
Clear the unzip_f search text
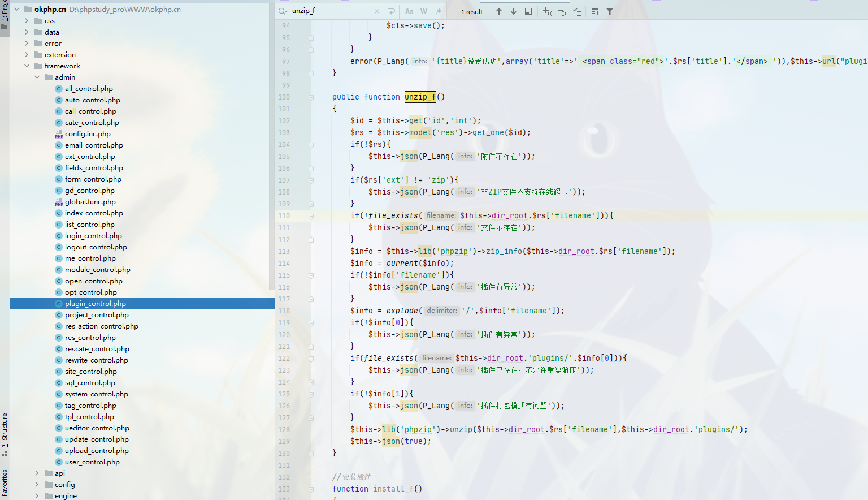click(x=377, y=11)
